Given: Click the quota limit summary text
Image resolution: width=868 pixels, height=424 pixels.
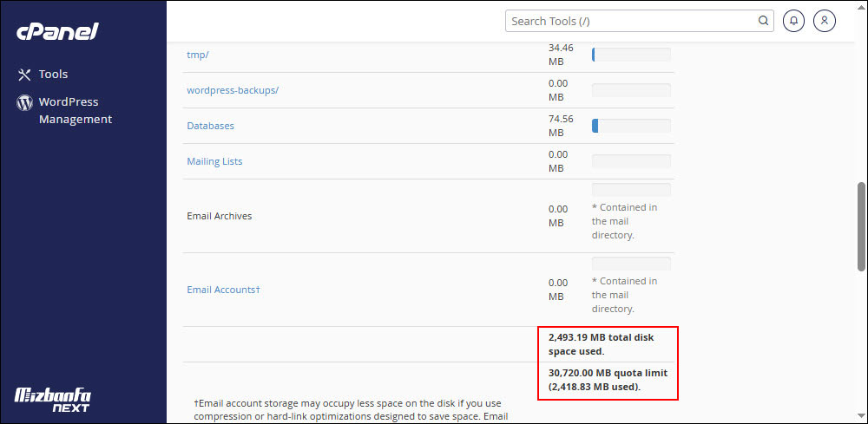Looking at the screenshot, I should [608, 380].
